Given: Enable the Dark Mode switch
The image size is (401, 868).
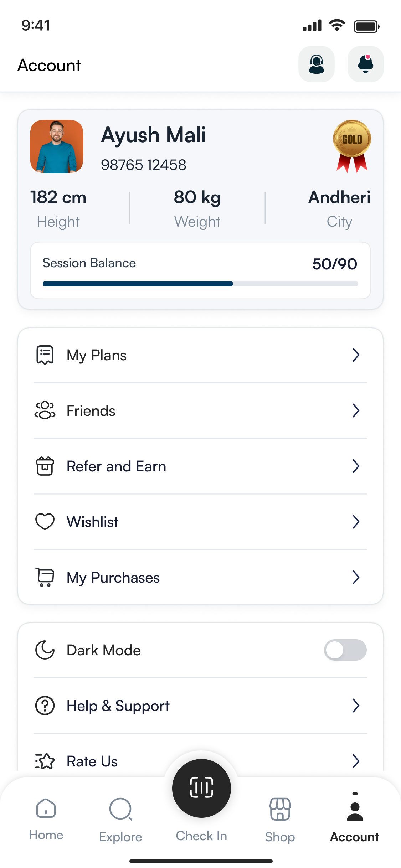Looking at the screenshot, I should (x=345, y=650).
